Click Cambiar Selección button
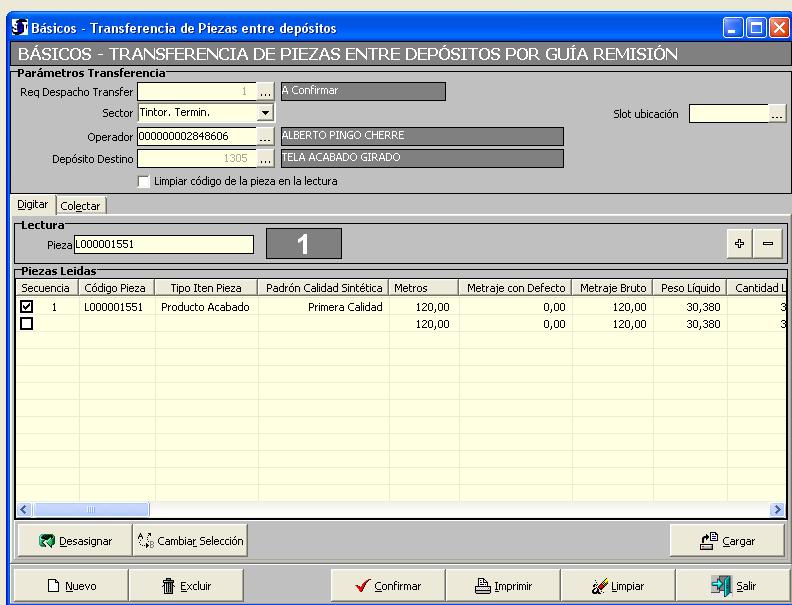Image resolution: width=792 pixels, height=605 pixels. point(190,540)
